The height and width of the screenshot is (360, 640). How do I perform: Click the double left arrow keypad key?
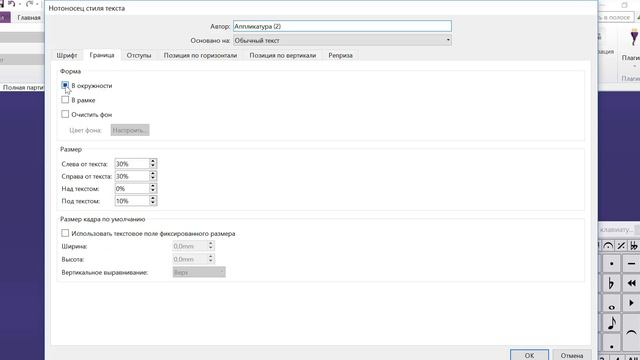[x=631, y=283]
